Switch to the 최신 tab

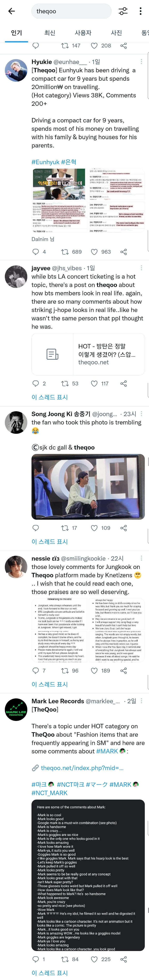tap(49, 33)
